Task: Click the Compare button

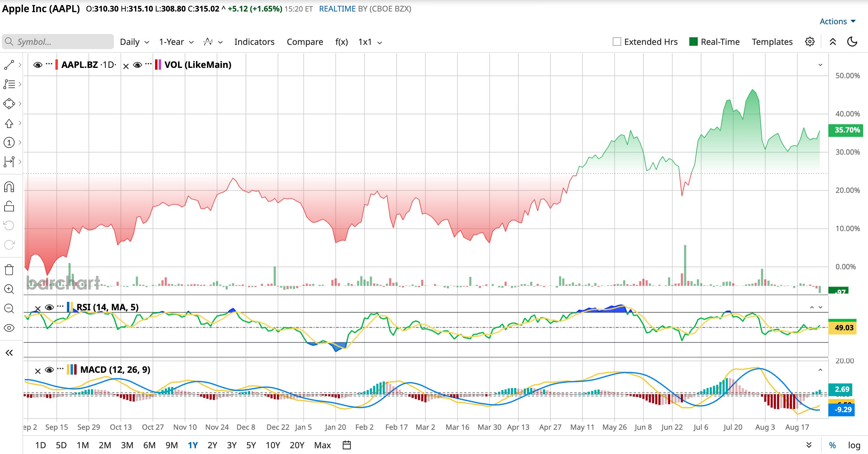Action: click(305, 42)
